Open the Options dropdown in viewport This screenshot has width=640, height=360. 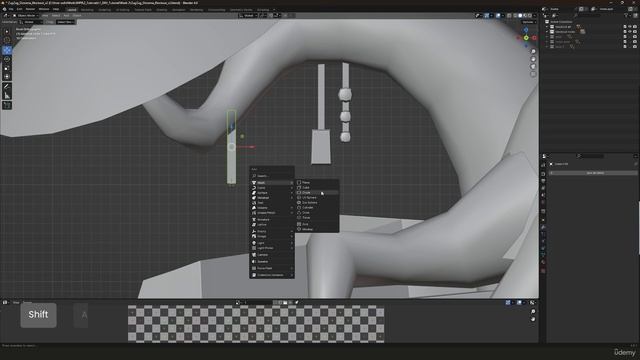click(528, 22)
